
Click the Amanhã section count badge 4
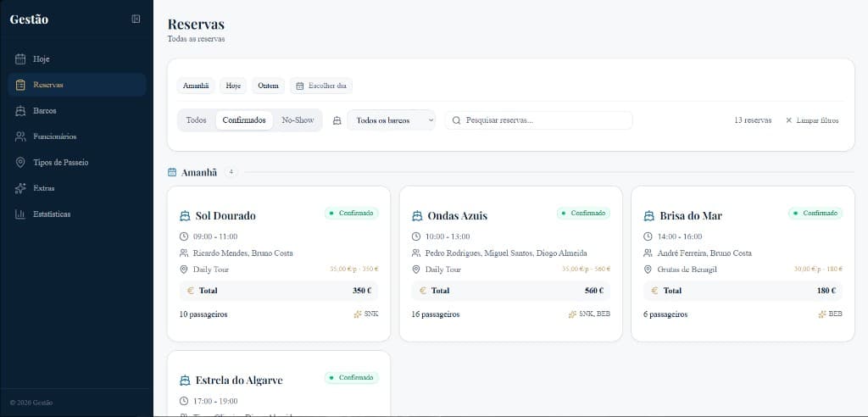[231, 172]
